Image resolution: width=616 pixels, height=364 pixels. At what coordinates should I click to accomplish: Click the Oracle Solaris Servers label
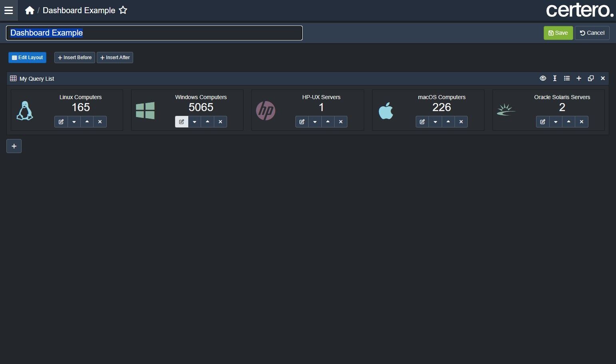(x=562, y=97)
